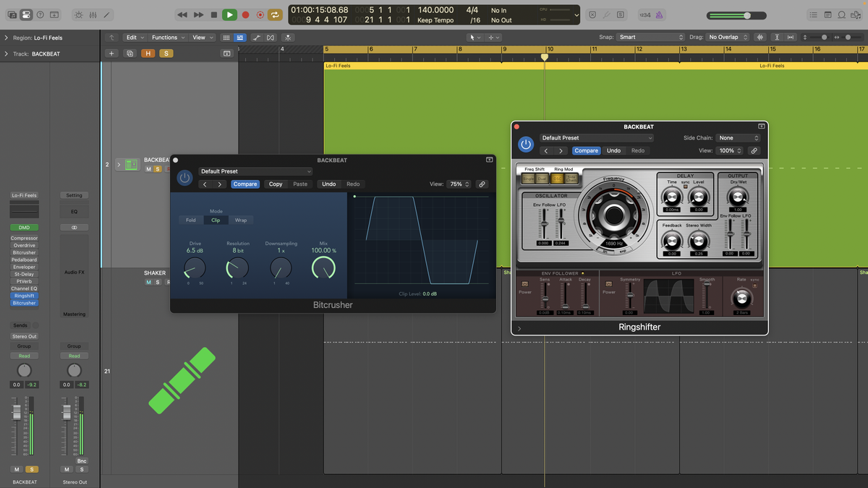The height and width of the screenshot is (488, 868).
Task: Switch to grid view button in tracks header
Action: [226, 38]
